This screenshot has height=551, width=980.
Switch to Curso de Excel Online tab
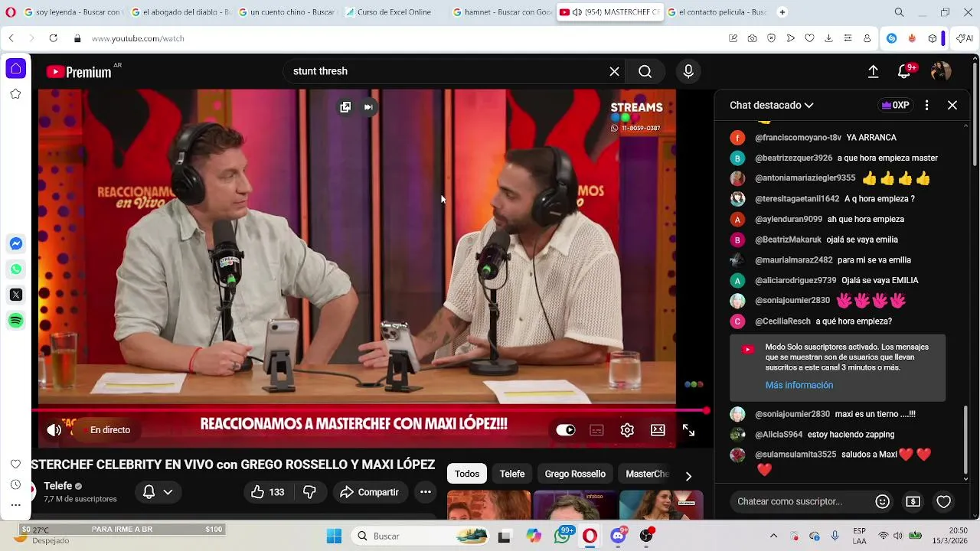(x=389, y=12)
